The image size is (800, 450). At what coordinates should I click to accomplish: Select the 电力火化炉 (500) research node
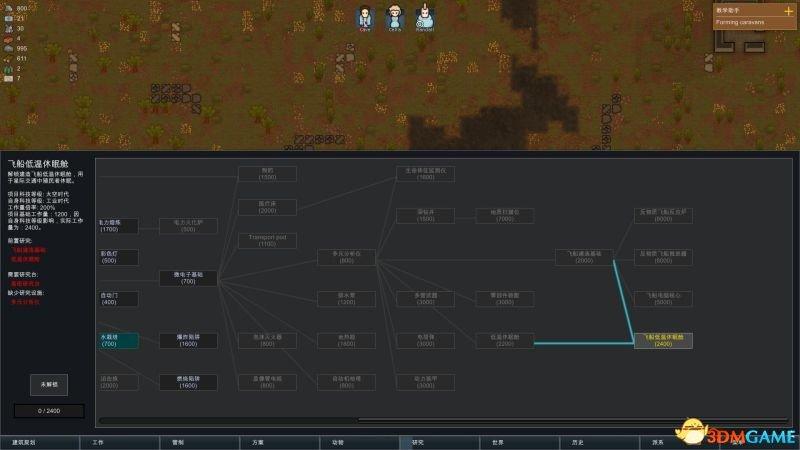tap(188, 226)
